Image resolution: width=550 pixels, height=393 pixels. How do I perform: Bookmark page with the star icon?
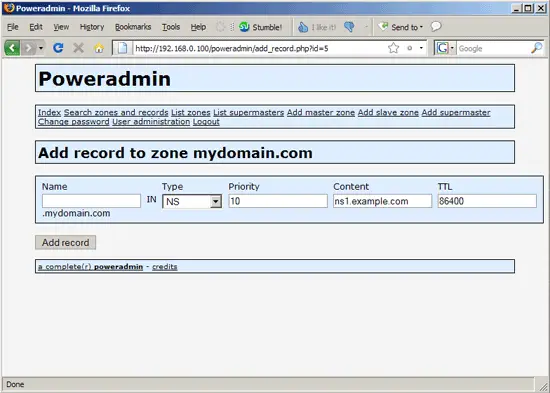tap(394, 48)
